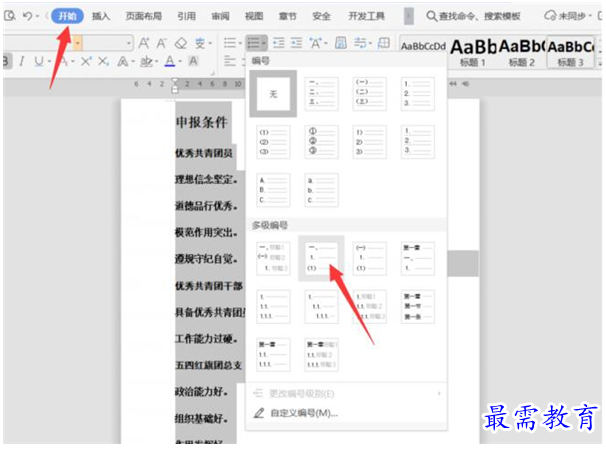Click the text effects outline A
This screenshot has height=449, width=606.
(x=123, y=62)
